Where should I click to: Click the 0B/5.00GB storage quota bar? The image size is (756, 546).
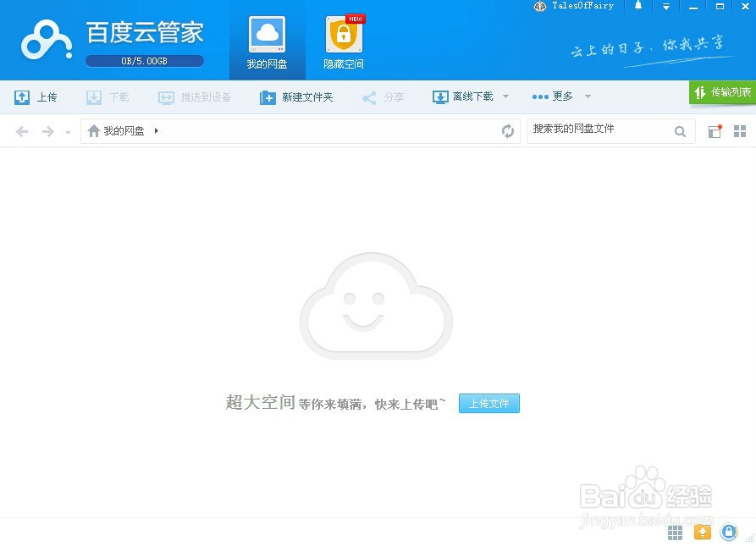(x=144, y=61)
